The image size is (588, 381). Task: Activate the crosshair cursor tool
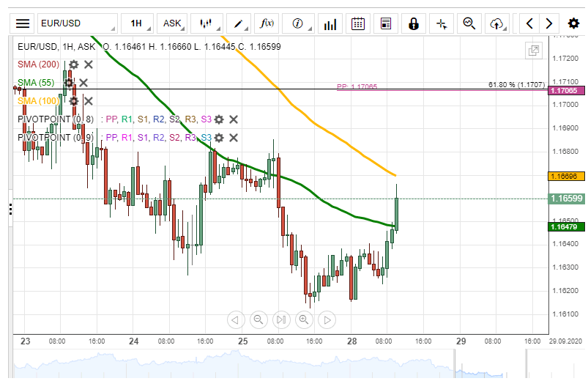442,23
